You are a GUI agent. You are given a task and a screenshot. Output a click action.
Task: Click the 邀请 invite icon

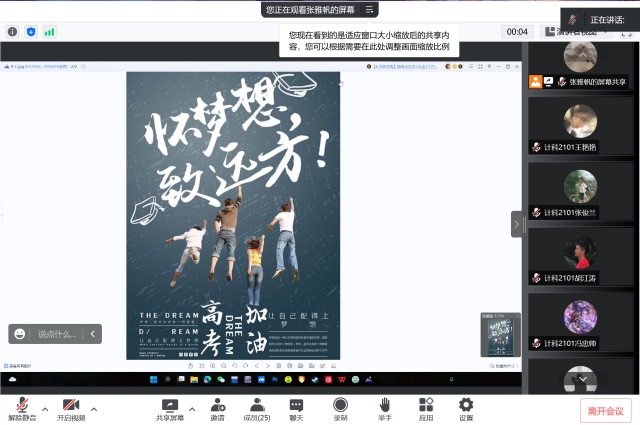click(218, 409)
